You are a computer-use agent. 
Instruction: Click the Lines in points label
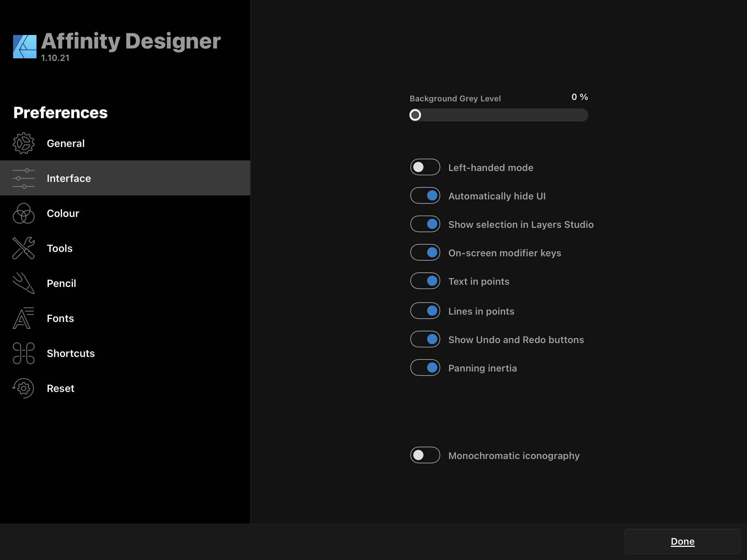(x=481, y=311)
